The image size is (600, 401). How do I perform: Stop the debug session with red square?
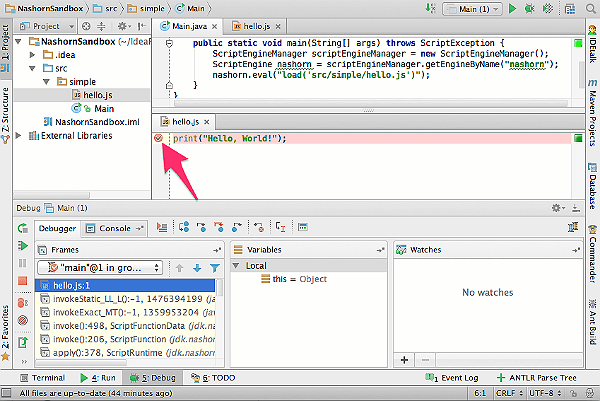(23, 281)
